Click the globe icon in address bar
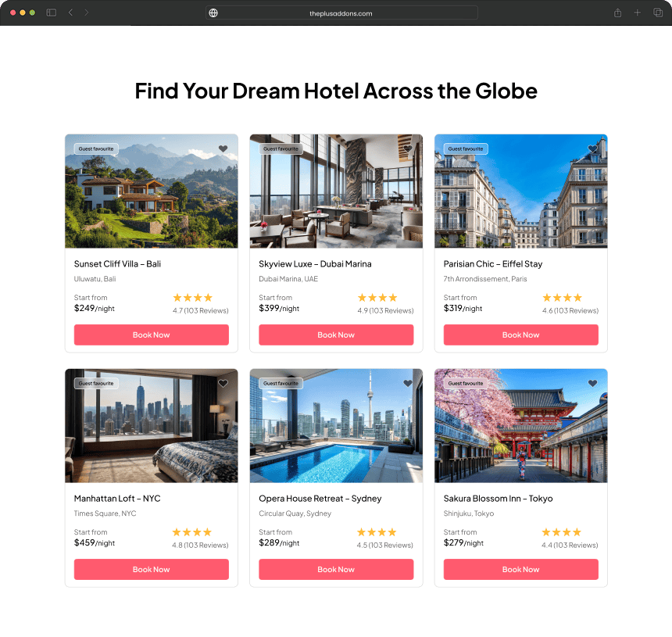The image size is (672, 637). [213, 13]
